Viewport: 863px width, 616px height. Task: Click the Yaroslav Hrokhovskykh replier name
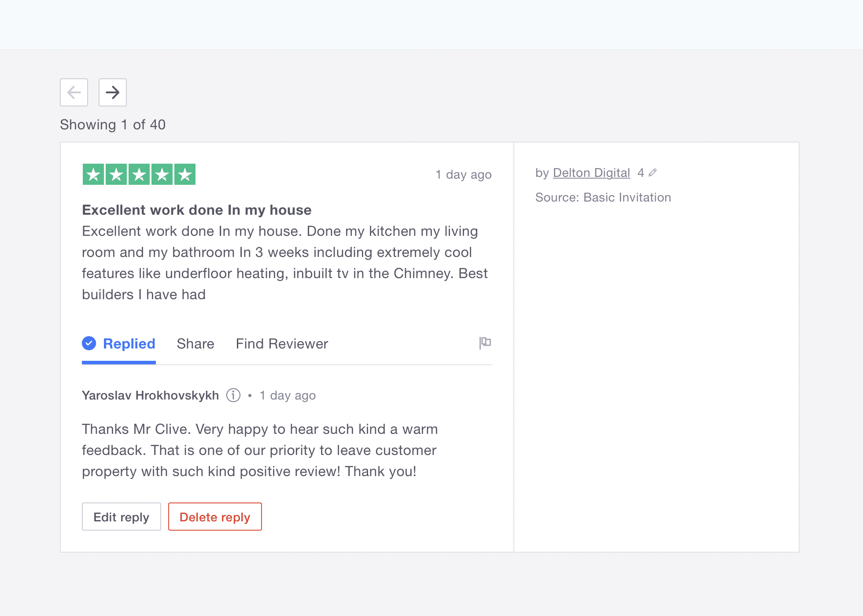[x=150, y=396]
